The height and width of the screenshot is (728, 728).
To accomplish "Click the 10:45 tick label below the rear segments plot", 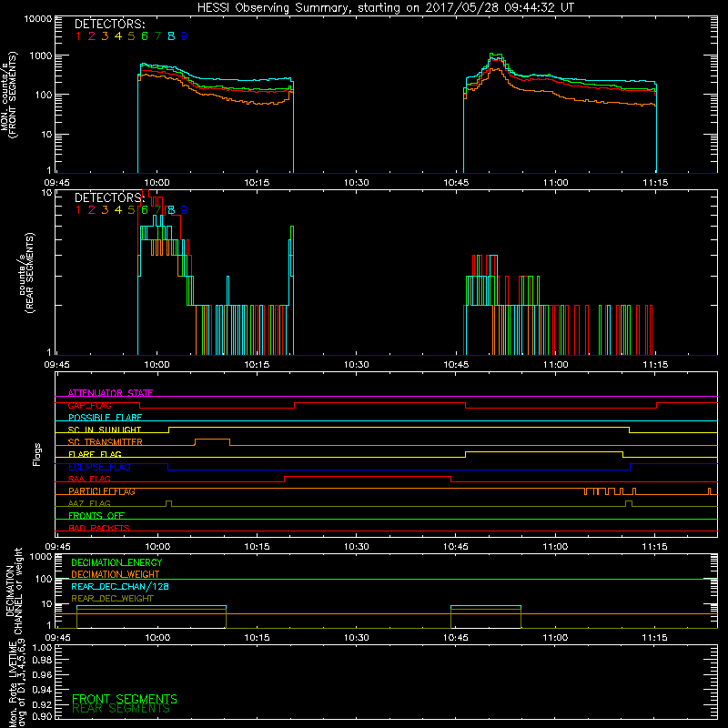I will (456, 365).
